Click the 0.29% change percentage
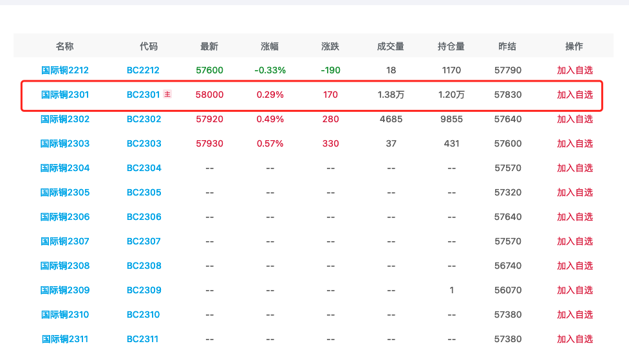Screen dimensions: 629x364 [x=270, y=95]
